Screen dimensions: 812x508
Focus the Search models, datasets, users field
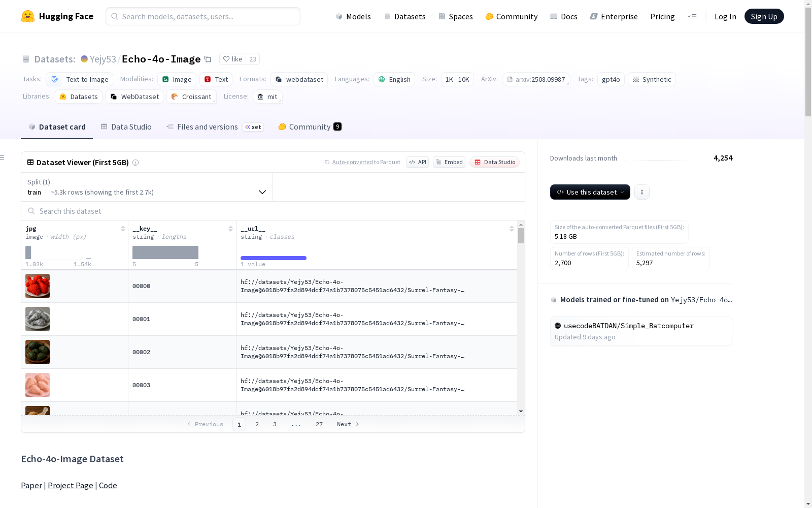coord(203,16)
